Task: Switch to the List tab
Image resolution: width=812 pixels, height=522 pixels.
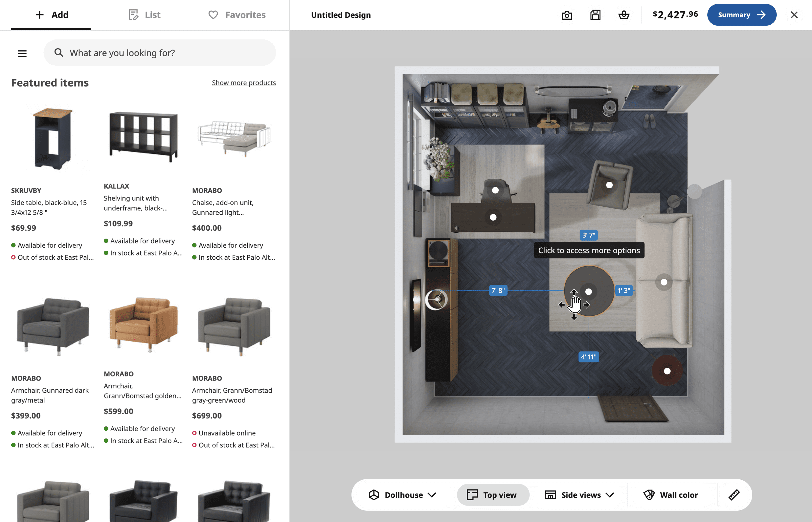Action: tap(145, 15)
